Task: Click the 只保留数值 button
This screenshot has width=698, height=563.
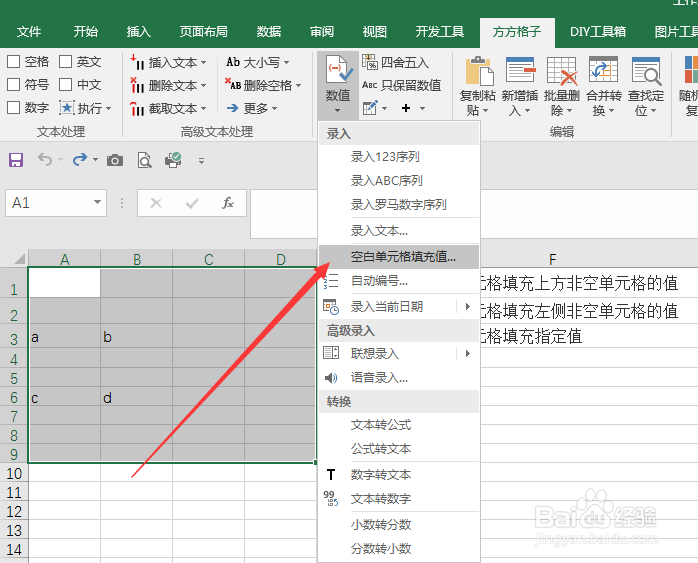Action: (x=402, y=85)
